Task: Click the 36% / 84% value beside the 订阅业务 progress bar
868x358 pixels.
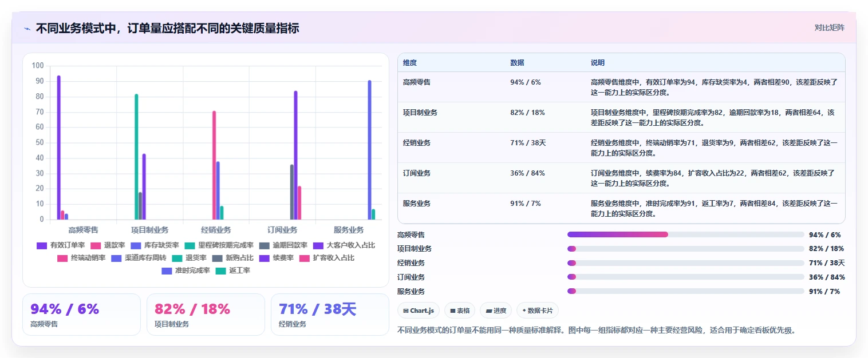Action: 827,277
